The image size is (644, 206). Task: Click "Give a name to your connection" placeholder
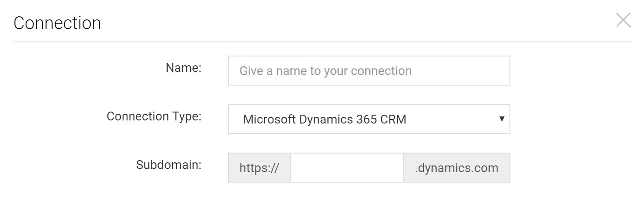(326, 71)
